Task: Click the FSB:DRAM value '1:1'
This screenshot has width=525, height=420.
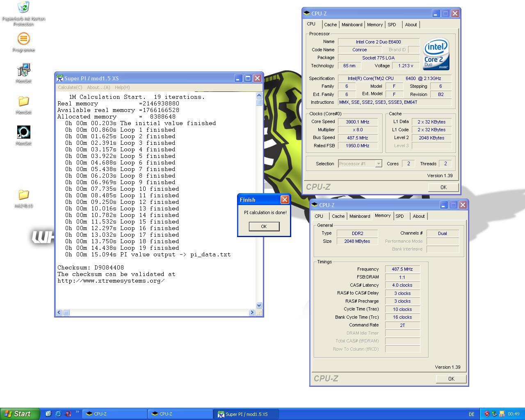Action: click(402, 277)
